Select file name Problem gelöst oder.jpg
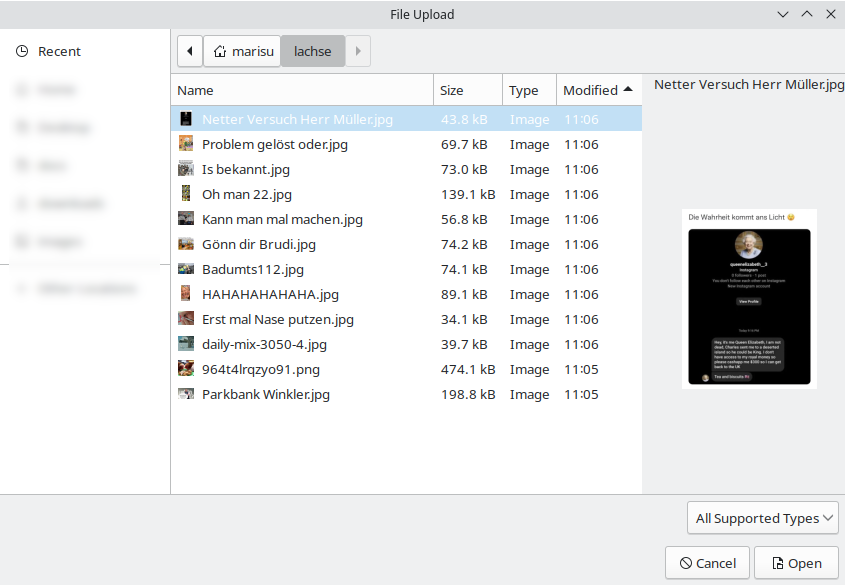Screen dimensions: 845x585 (x=275, y=144)
